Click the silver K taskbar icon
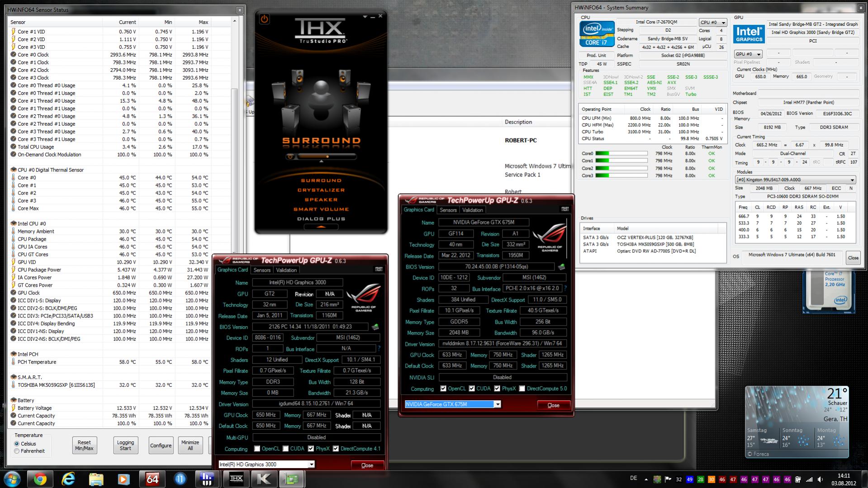 point(264,479)
